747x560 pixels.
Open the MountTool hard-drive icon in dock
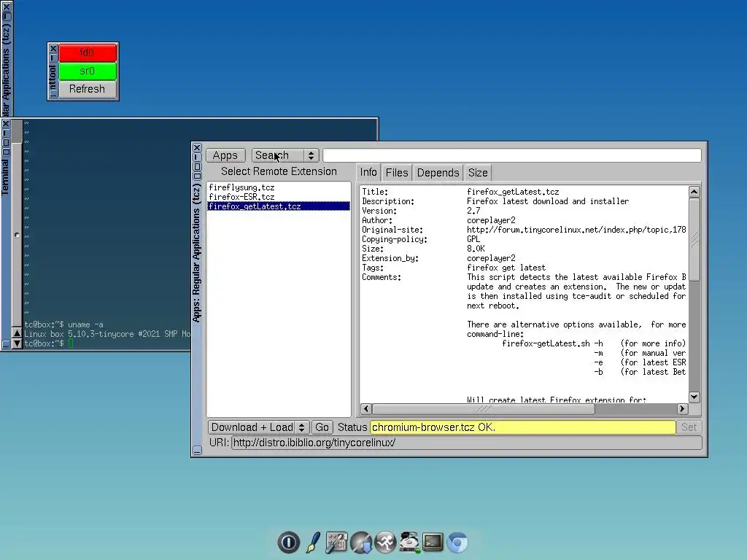click(409, 542)
